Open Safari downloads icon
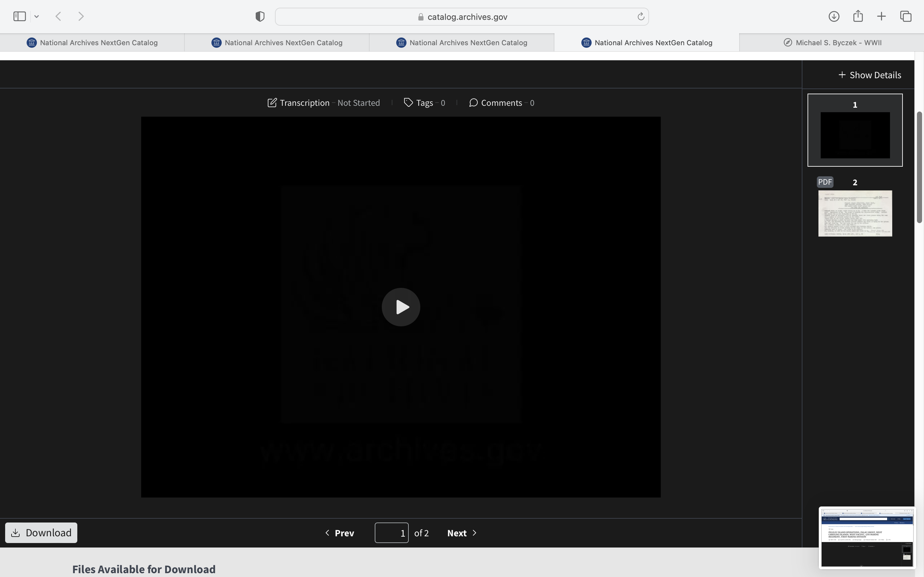The image size is (924, 577). [834, 16]
